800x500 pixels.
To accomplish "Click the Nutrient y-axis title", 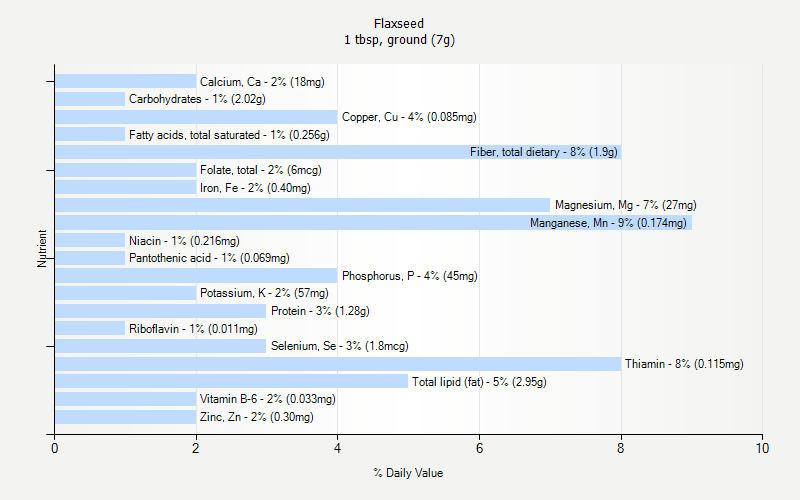I will pos(43,248).
